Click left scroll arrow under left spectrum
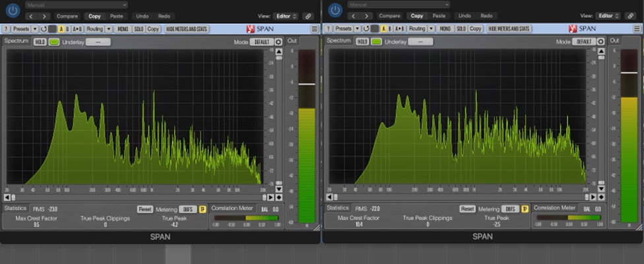The width and height of the screenshot is (644, 264). tap(8, 197)
